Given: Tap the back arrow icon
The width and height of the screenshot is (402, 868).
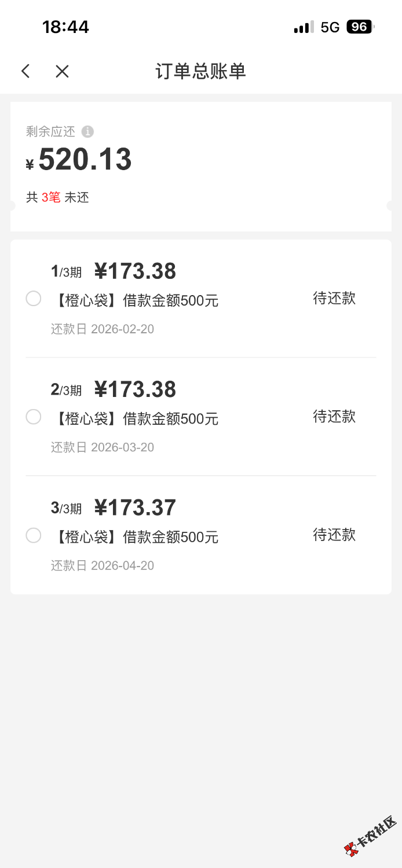Looking at the screenshot, I should [25, 71].
